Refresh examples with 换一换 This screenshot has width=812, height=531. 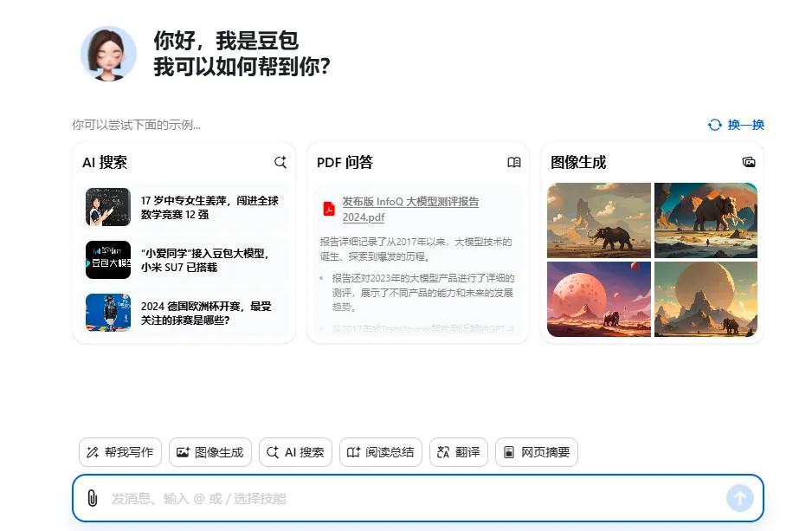736,125
